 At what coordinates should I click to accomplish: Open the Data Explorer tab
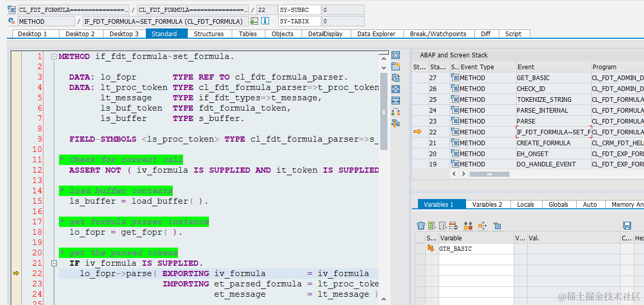coord(377,34)
